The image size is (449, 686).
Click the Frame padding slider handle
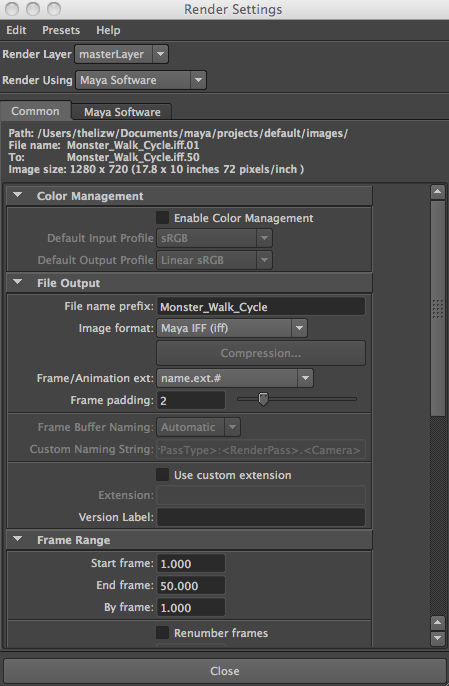tap(263, 399)
